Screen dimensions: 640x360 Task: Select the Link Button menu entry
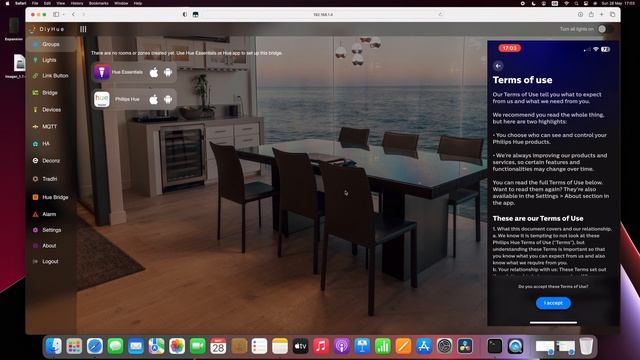click(x=55, y=76)
